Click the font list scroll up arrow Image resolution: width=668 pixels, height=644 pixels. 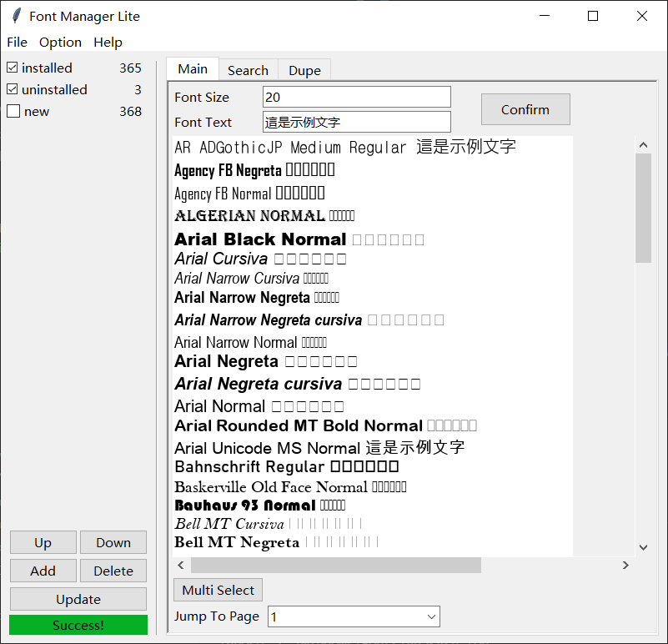[x=643, y=145]
